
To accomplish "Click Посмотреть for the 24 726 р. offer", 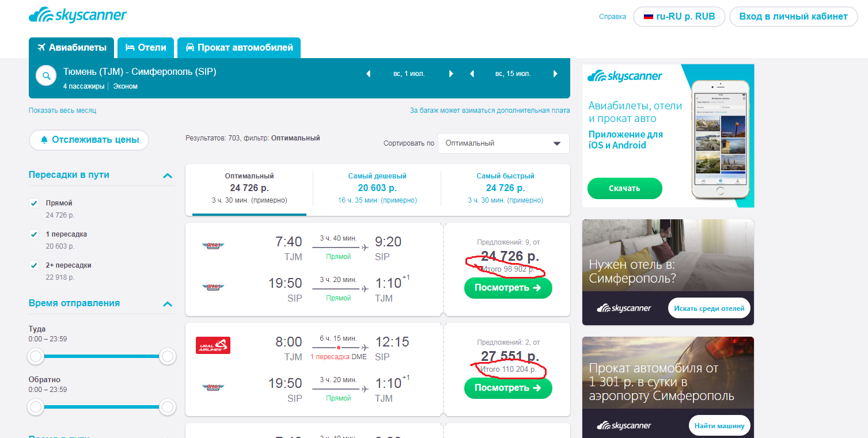I will coord(508,288).
